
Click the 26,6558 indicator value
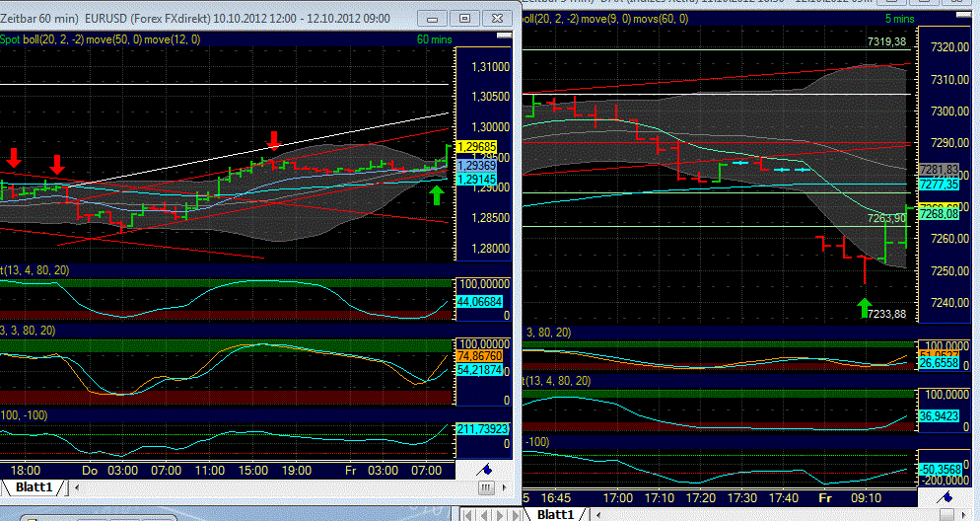click(x=939, y=364)
